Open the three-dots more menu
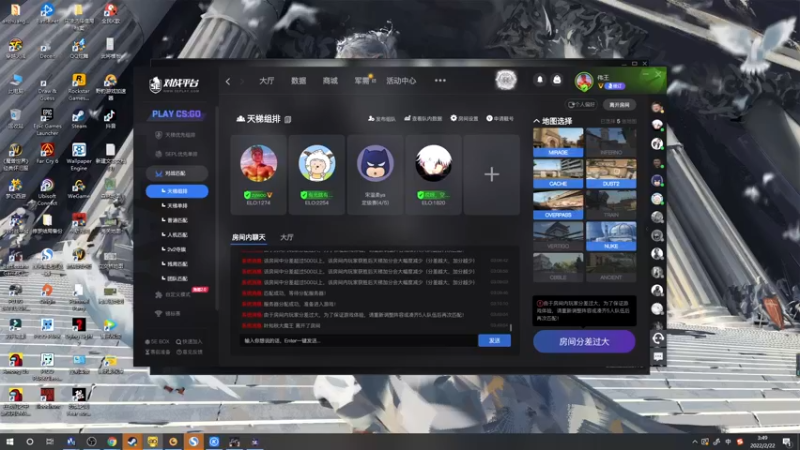The height and width of the screenshot is (450, 800). [x=440, y=81]
